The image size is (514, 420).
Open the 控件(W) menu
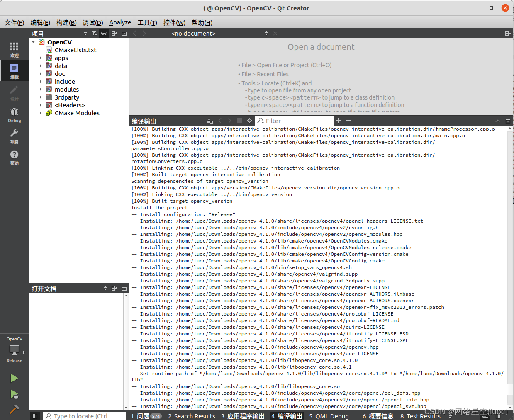(x=174, y=22)
